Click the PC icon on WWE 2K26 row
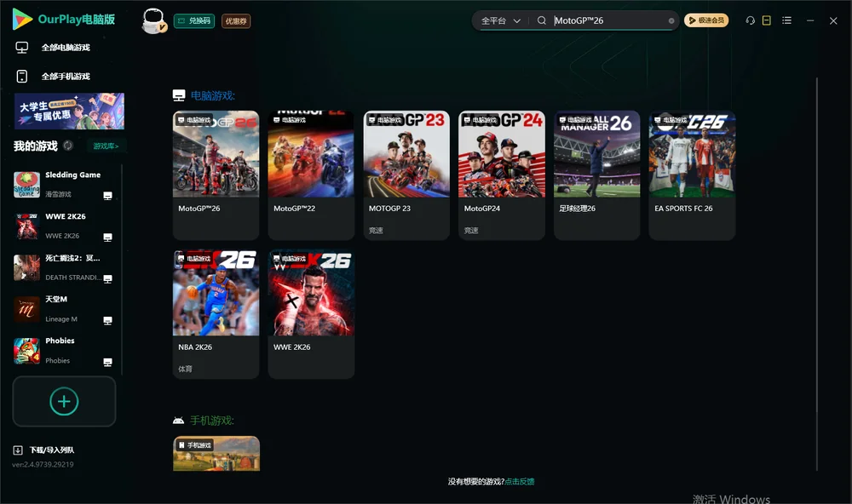The image size is (852, 504). click(x=107, y=238)
